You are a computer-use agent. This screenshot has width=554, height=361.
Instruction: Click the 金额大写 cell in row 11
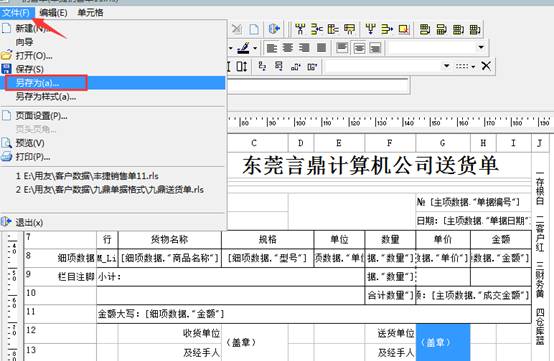[x=314, y=314]
